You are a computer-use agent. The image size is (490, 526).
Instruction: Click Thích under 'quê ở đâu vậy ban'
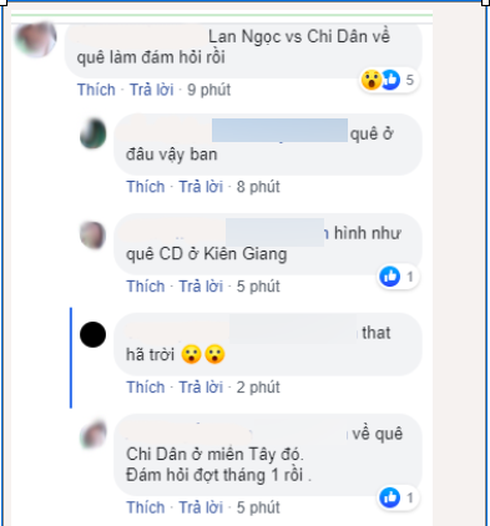coord(146,187)
